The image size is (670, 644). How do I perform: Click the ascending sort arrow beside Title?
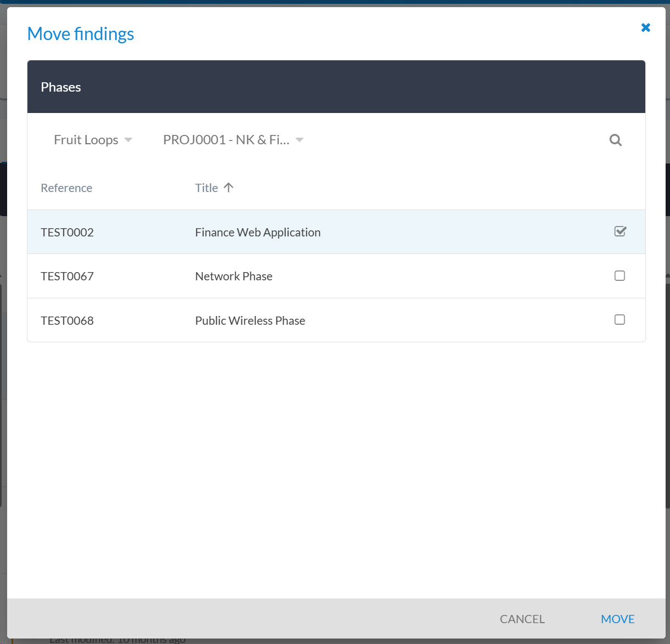[229, 188]
